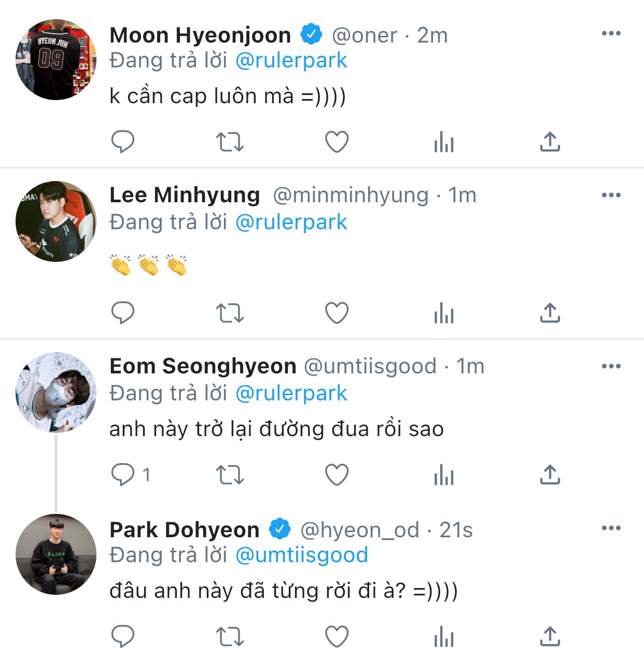Viewport: 644px width, 656px height.
Task: Open Park Dohyeon's profile picture
Action: pyautogui.click(x=56, y=554)
